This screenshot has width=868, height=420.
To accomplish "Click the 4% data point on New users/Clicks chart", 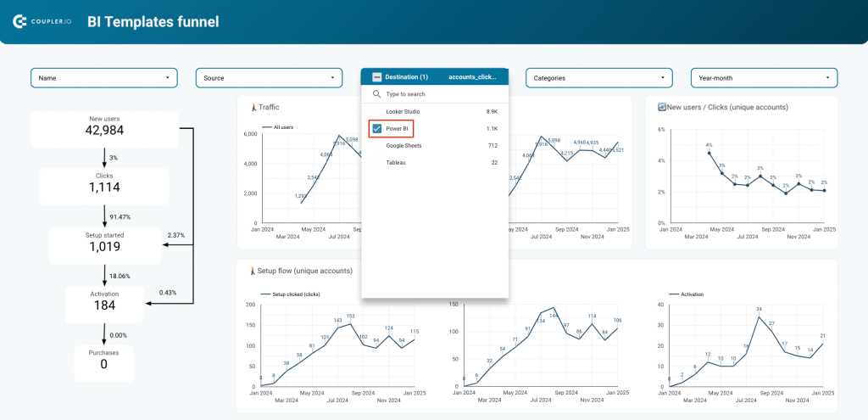I will point(709,153).
